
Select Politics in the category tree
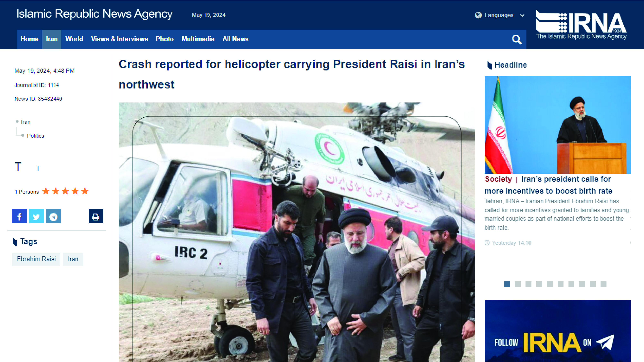[35, 136]
